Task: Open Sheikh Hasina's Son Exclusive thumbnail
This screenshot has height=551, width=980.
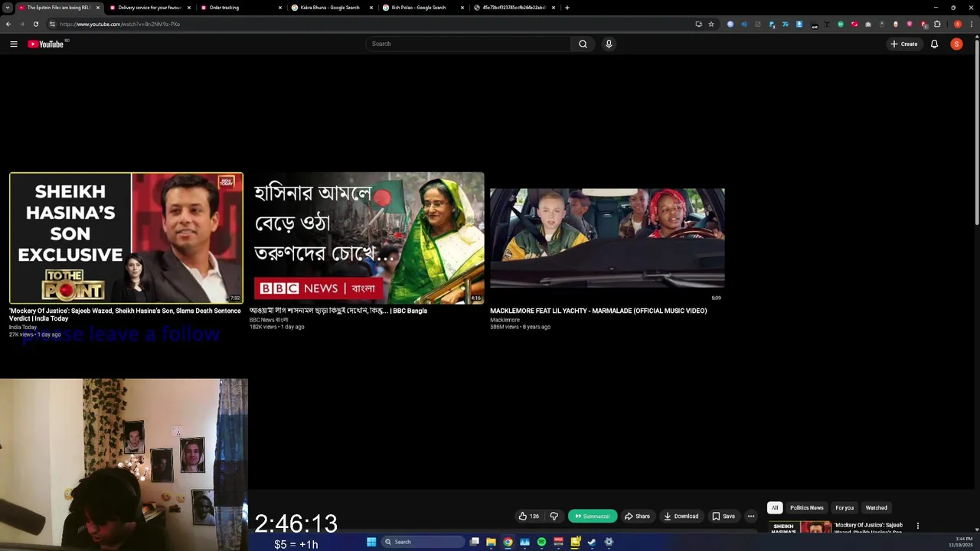Action: coord(126,238)
